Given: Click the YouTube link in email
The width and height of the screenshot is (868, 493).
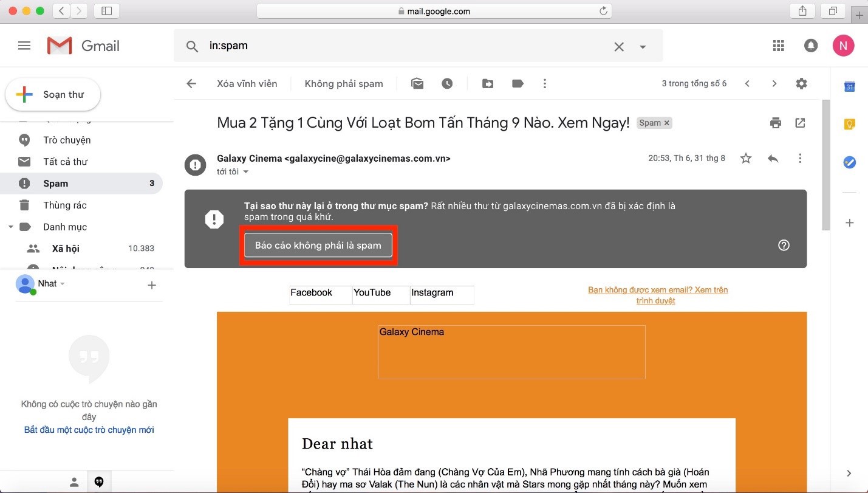Looking at the screenshot, I should [x=372, y=293].
